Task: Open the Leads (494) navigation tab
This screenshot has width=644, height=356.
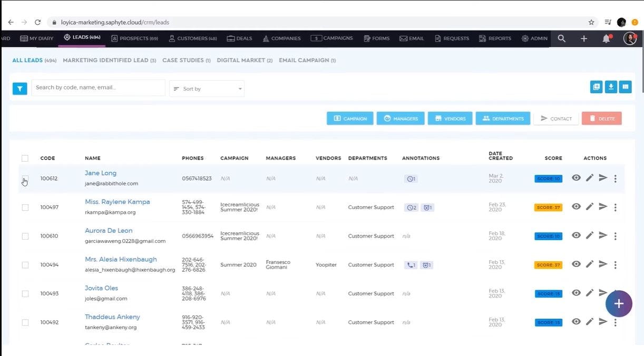Action: click(x=82, y=38)
